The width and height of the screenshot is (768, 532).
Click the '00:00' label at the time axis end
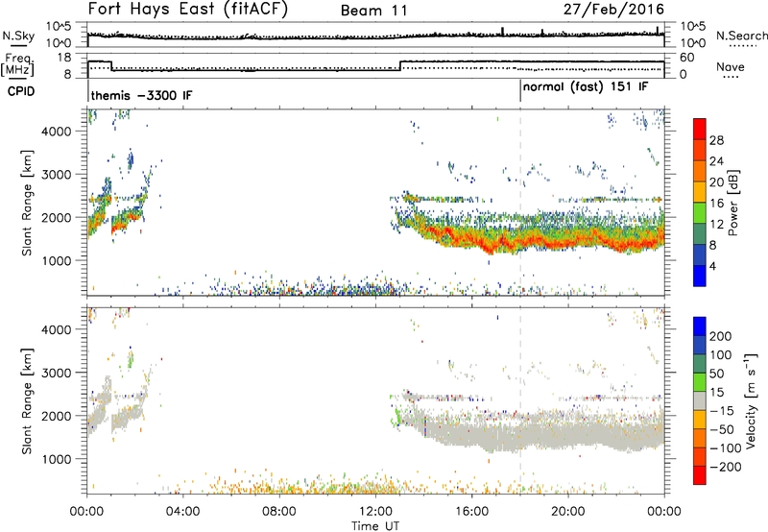point(663,512)
